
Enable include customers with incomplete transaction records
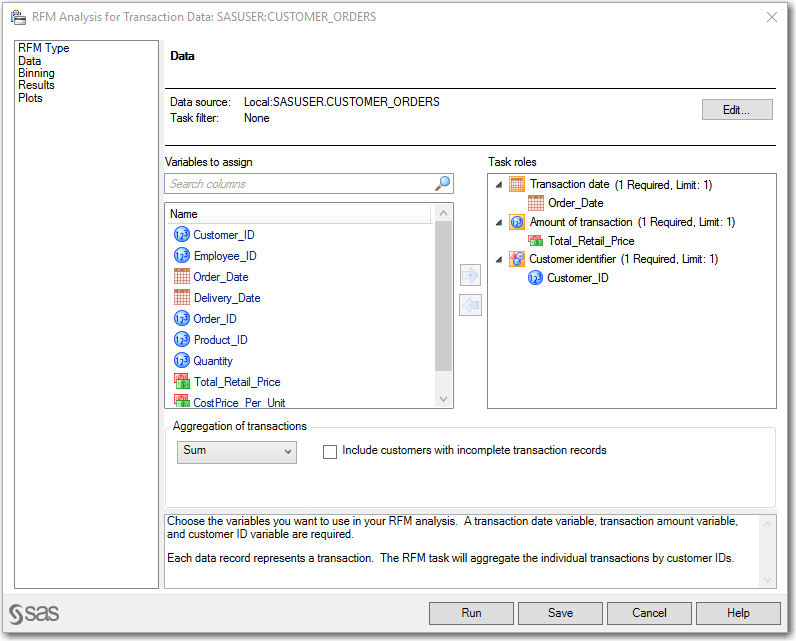click(x=330, y=451)
